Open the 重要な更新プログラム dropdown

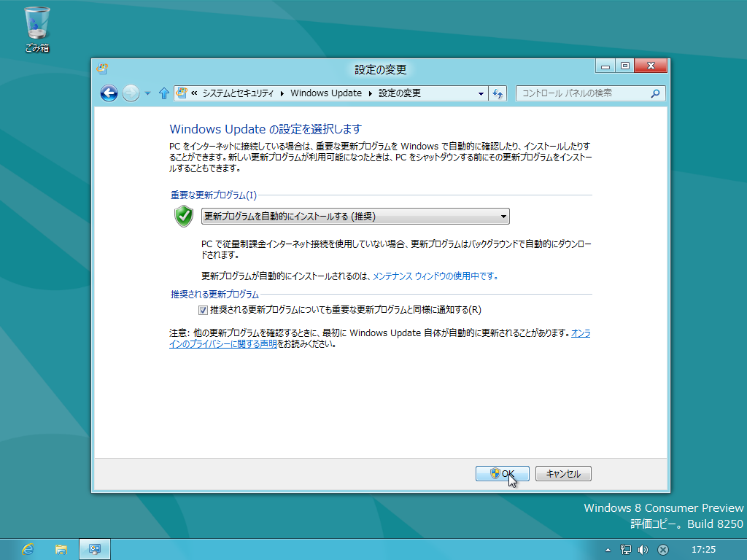[355, 216]
